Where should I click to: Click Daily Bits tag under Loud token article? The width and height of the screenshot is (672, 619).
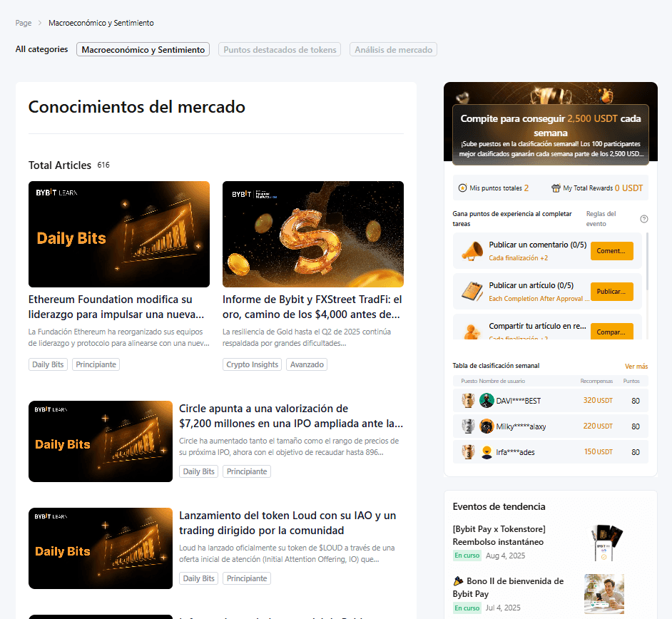point(199,579)
